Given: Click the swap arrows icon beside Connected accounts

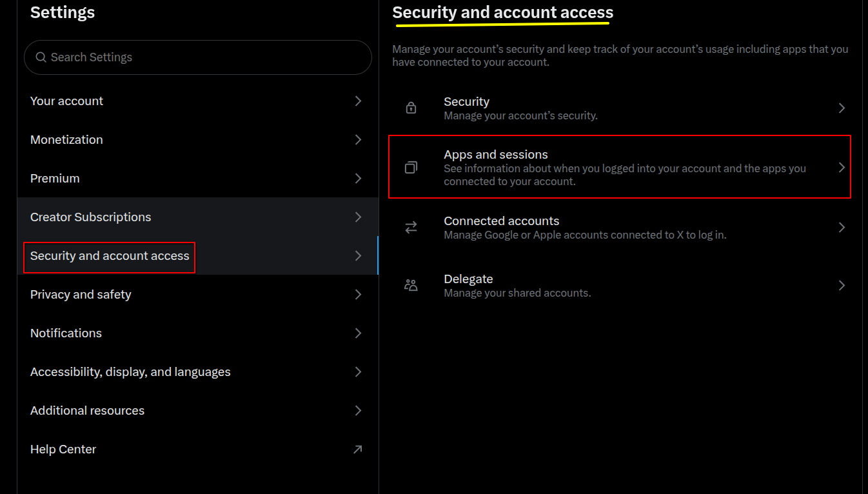Looking at the screenshot, I should [411, 227].
